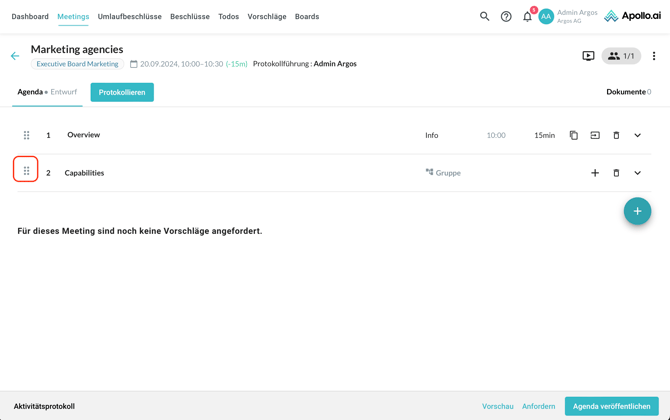This screenshot has height=420, width=670.
Task: Expand the Overview agenda item
Action: [637, 135]
